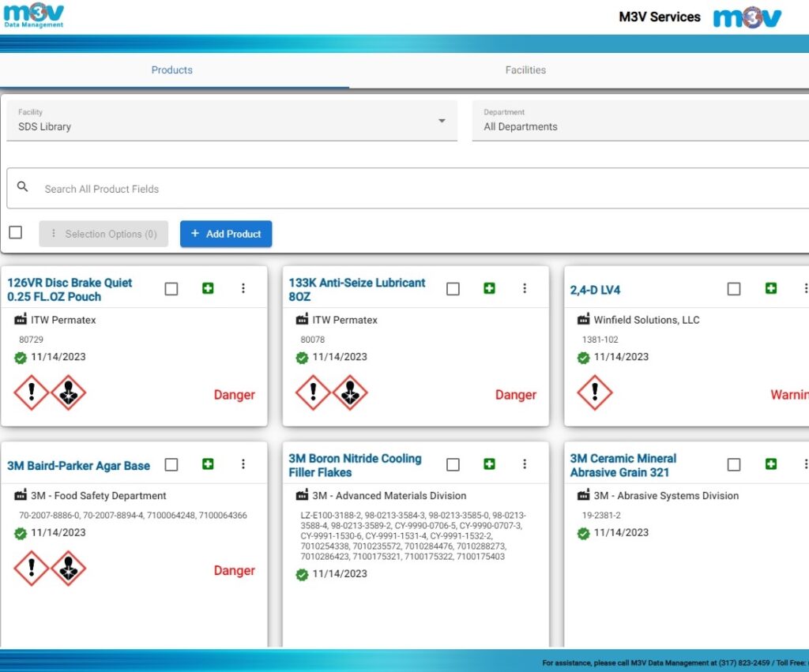This screenshot has width=809, height=672.
Task: Check the 2,4-D LV4 checkbox
Action: tap(734, 289)
